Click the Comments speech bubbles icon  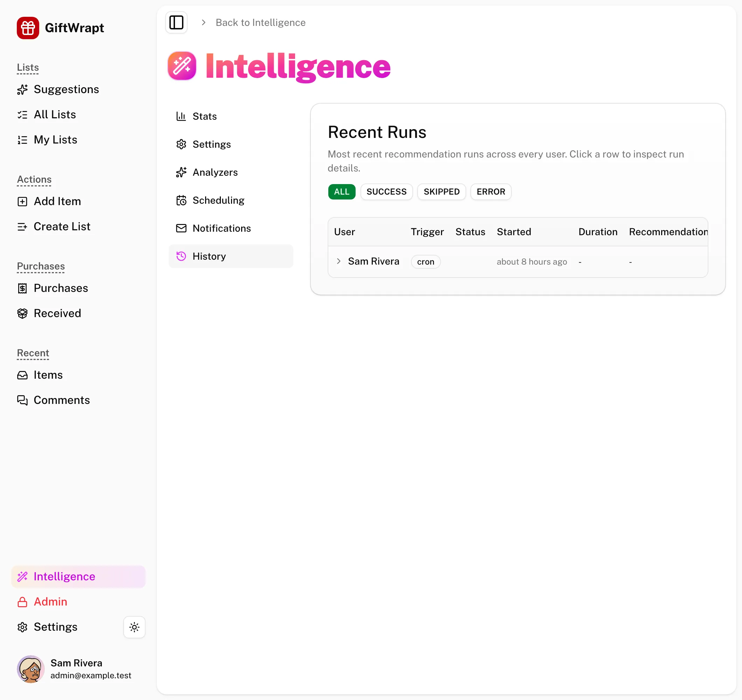pyautogui.click(x=22, y=400)
